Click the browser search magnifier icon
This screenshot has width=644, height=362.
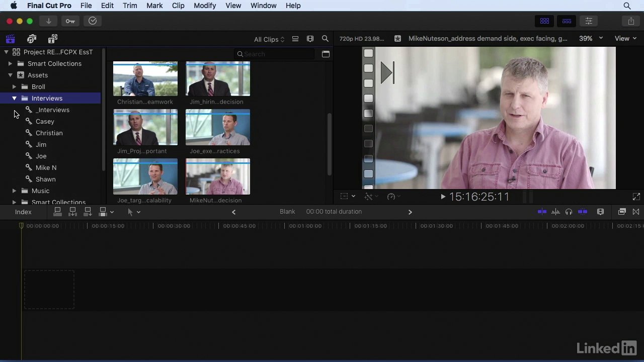point(325,39)
